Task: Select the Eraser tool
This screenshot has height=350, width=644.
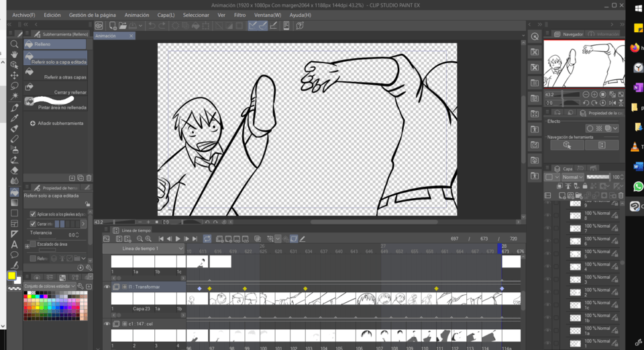Action: point(14,170)
